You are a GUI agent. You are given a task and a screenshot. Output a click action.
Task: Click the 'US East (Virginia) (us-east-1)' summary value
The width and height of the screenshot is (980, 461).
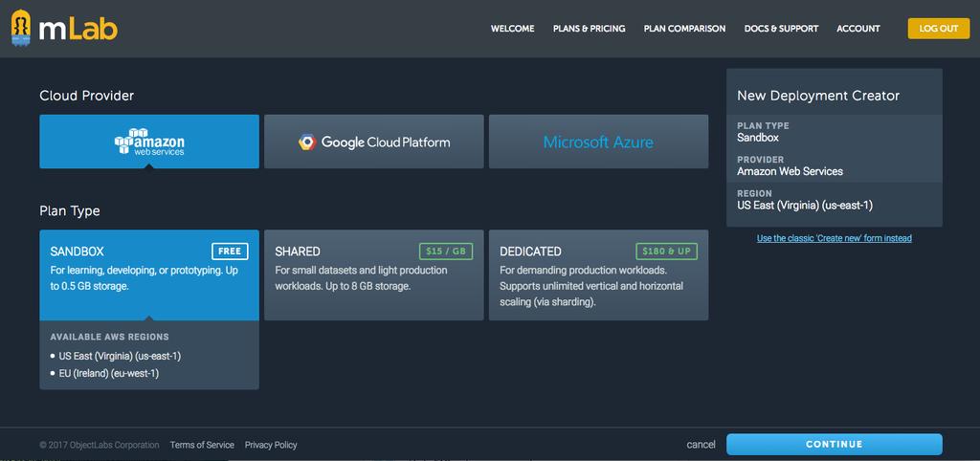click(x=804, y=206)
